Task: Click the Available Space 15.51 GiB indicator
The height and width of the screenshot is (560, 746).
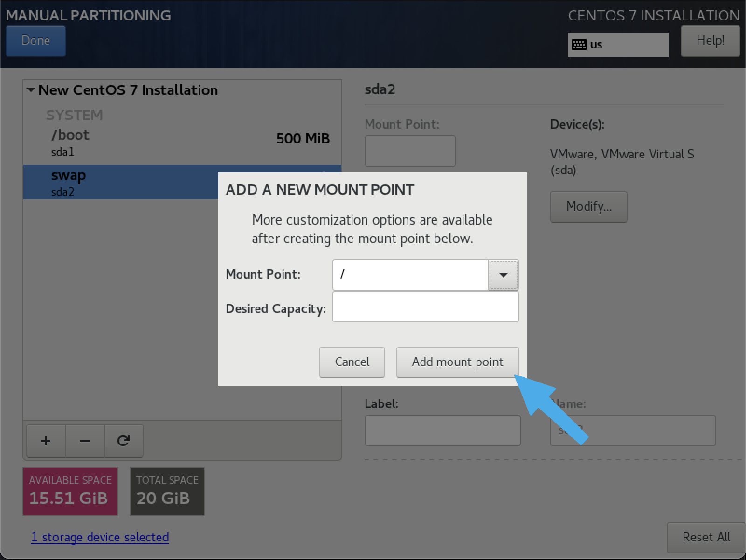Action: tap(70, 492)
